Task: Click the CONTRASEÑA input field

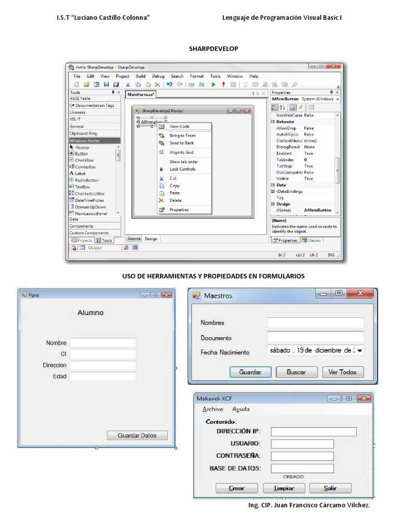Action: tap(302, 456)
